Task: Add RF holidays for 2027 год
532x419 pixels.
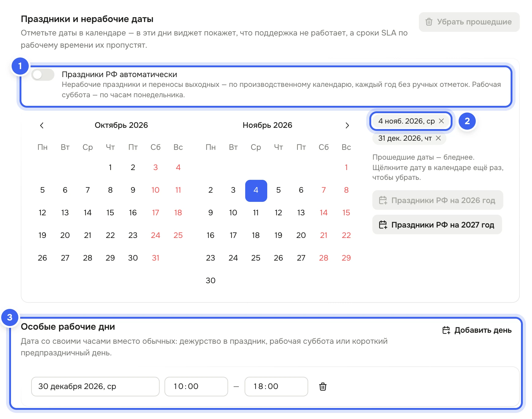Action: (437, 225)
